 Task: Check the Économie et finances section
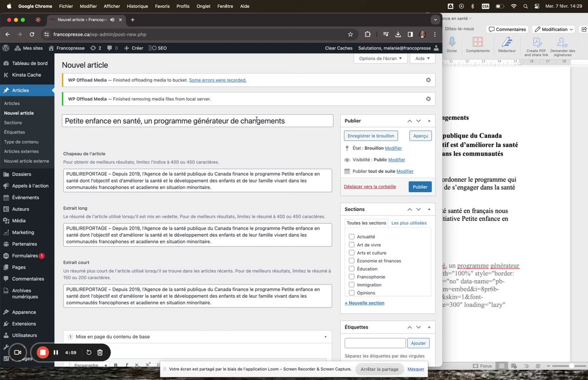tap(351, 261)
